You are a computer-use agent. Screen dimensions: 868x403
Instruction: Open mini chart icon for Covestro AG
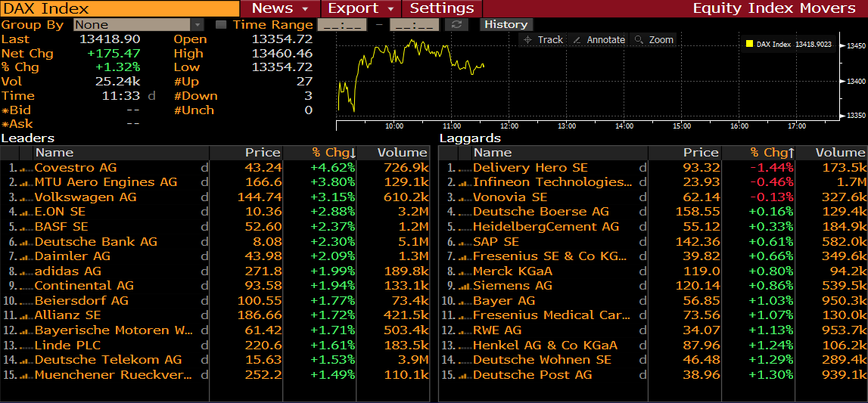coord(26,168)
